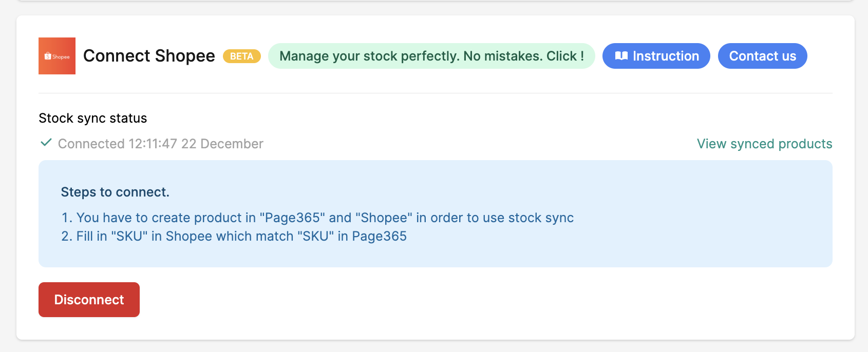Disconnect the Shopee integration

point(89,300)
